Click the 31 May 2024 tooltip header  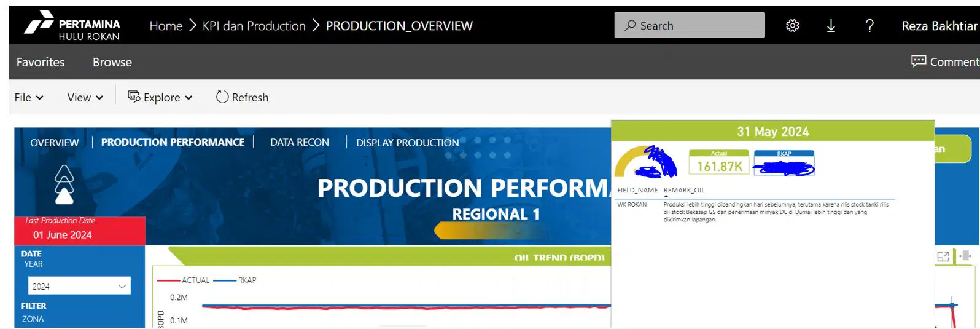click(x=772, y=131)
